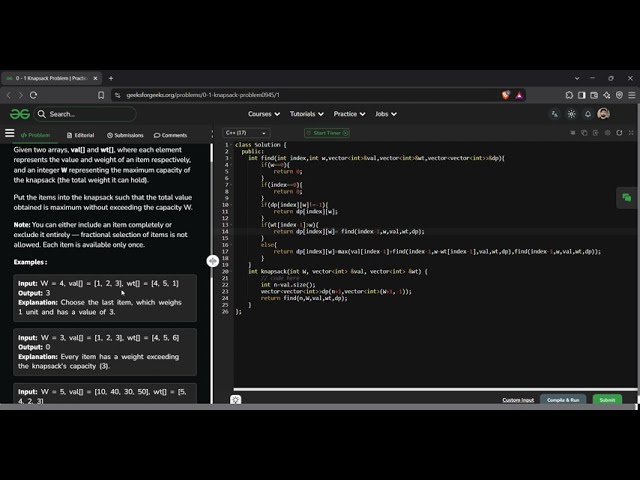Screen dimensions: 640x480
Task: Reset code with the editor refresh icon
Action: click(x=619, y=133)
